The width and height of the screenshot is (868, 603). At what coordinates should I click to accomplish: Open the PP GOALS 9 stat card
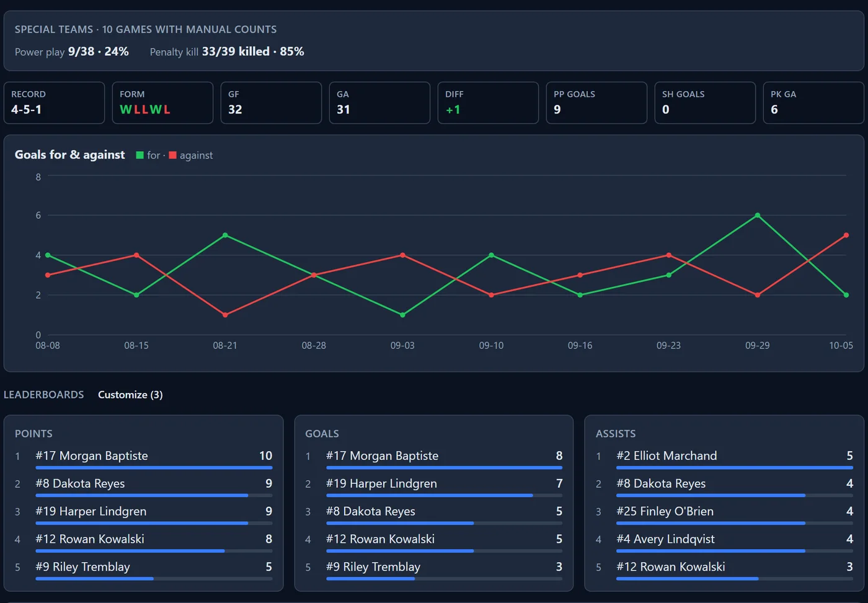click(x=596, y=103)
